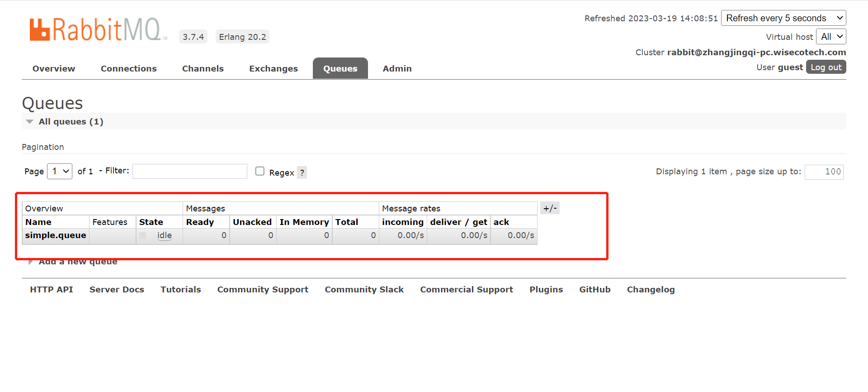Open the Commercial Support link
This screenshot has width=868, height=392.
(467, 290)
